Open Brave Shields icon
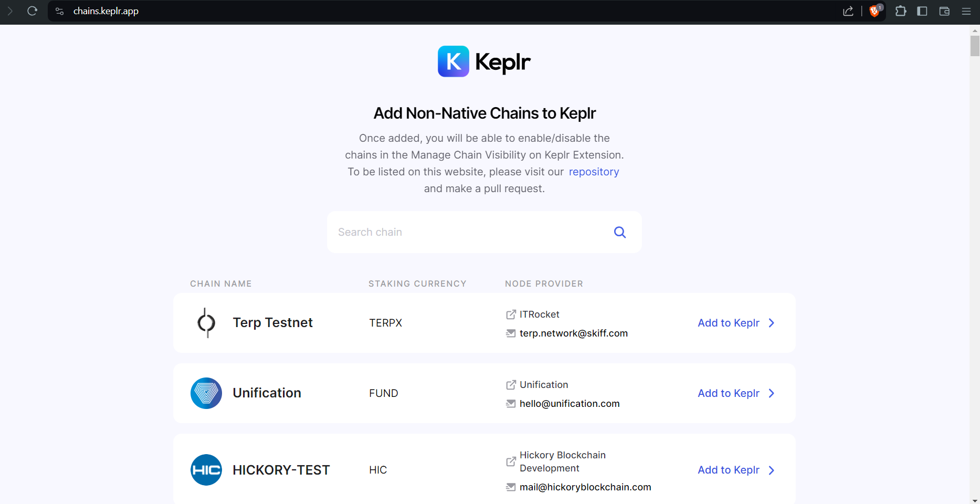This screenshot has height=504, width=980. (874, 11)
